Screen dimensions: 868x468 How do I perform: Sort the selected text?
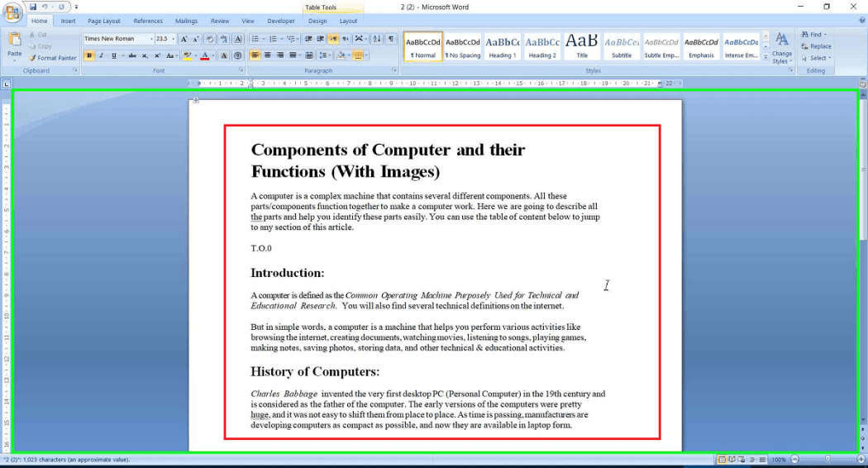pyautogui.click(x=377, y=39)
